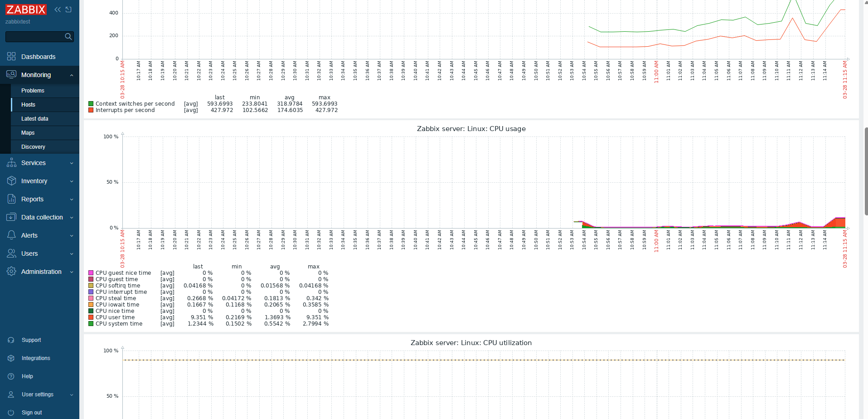Viewport: 868px width, 419px height.
Task: Click the sidebar auto-hide icon
Action: (68, 10)
